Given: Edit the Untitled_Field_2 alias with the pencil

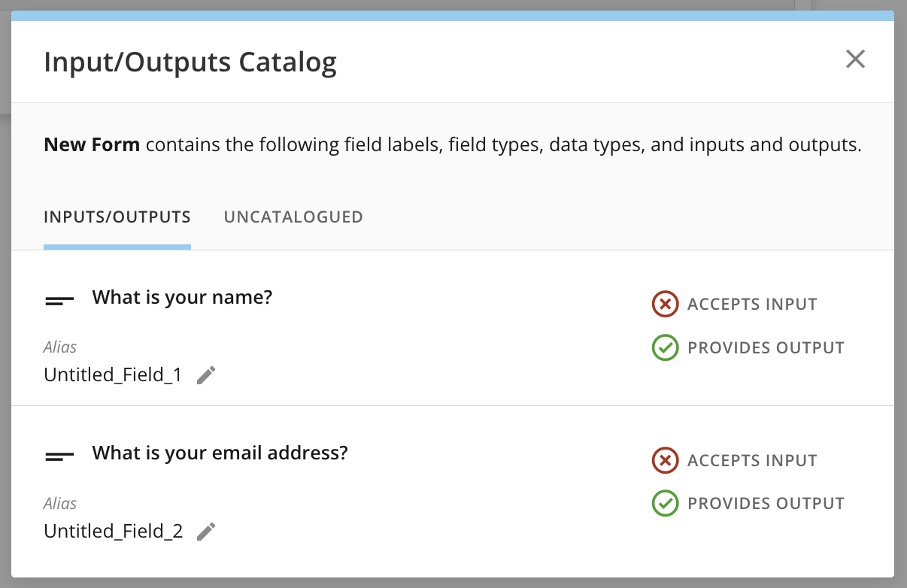Looking at the screenshot, I should click(206, 532).
